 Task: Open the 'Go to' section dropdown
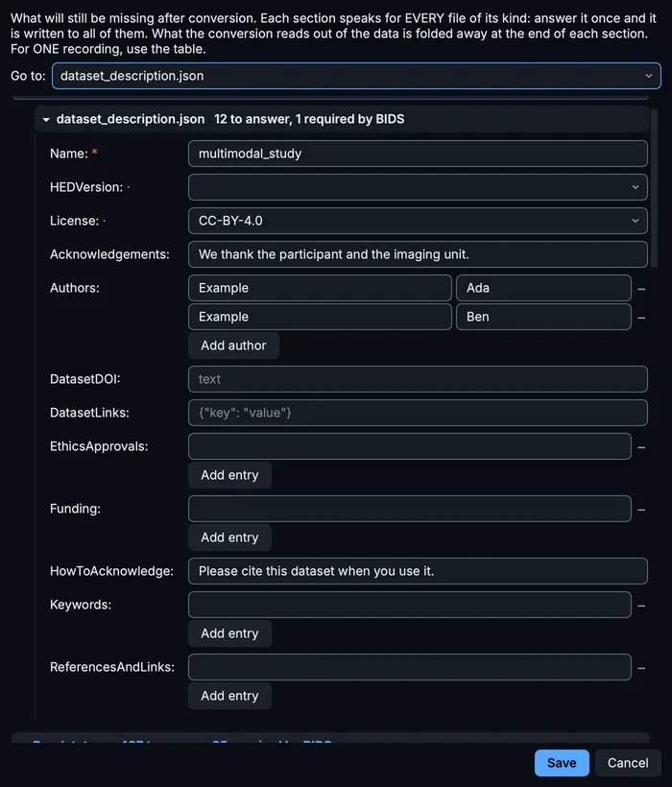(x=356, y=76)
